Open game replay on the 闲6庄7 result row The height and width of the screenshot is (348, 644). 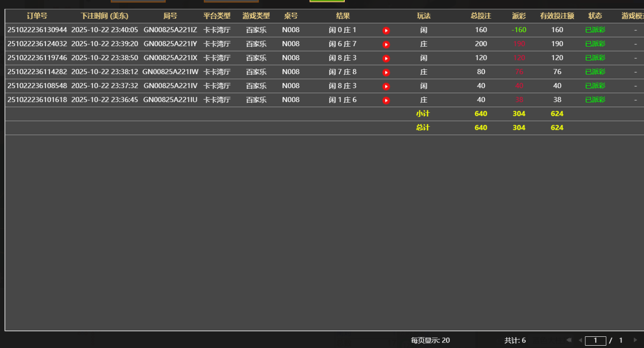point(386,44)
